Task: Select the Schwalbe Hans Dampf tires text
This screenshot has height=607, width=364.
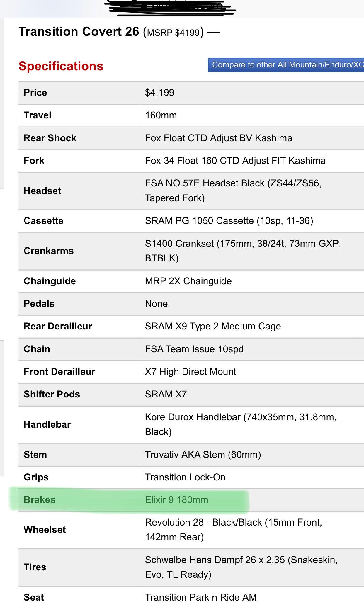Action: tap(241, 567)
